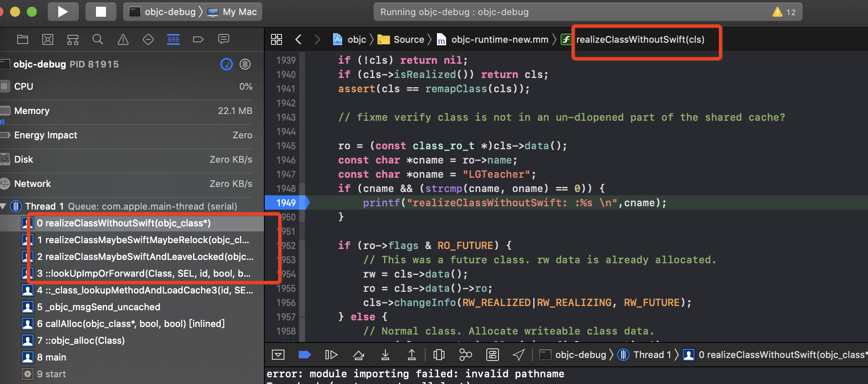Collapse the Thread 1 disclosure triangle

point(3,206)
